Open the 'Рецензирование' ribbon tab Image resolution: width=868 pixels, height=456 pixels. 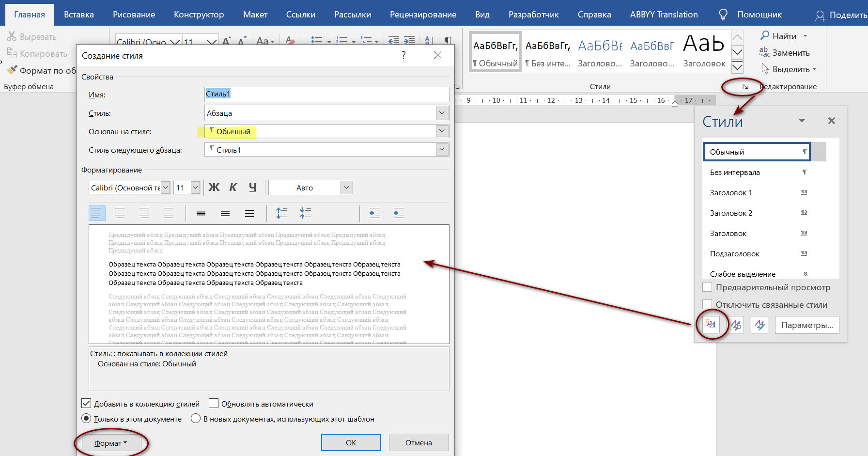[423, 15]
